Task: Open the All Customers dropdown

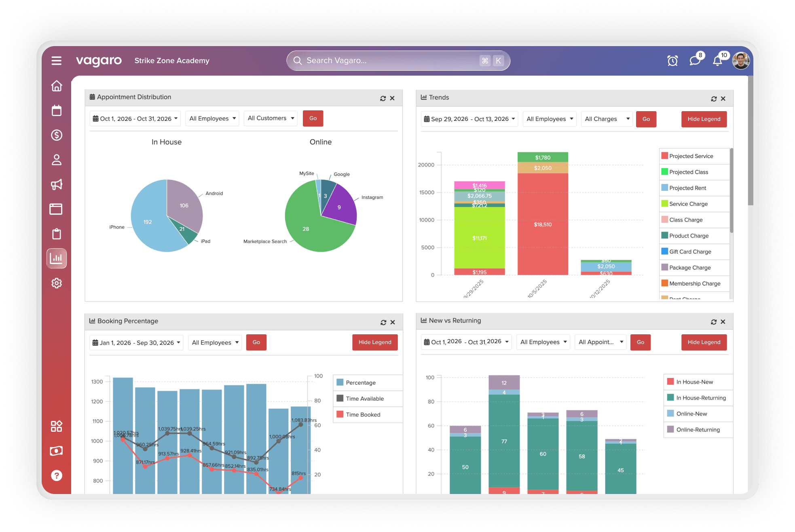Action: [270, 118]
